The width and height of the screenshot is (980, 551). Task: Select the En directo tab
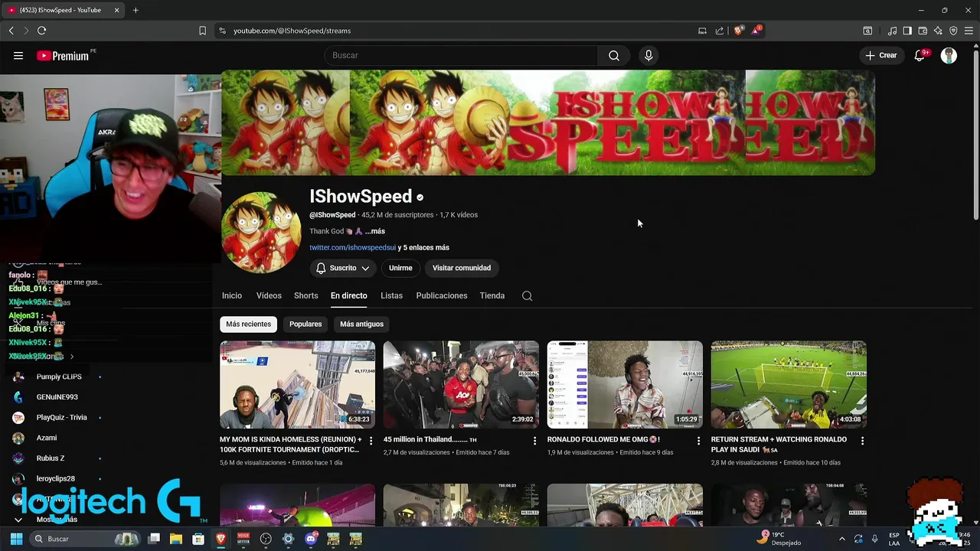point(348,295)
